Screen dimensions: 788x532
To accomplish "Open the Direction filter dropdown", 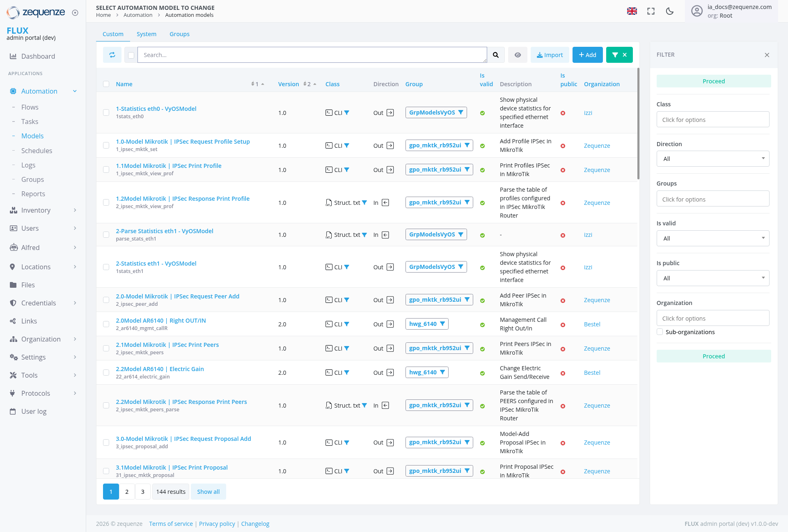I will pos(713,158).
